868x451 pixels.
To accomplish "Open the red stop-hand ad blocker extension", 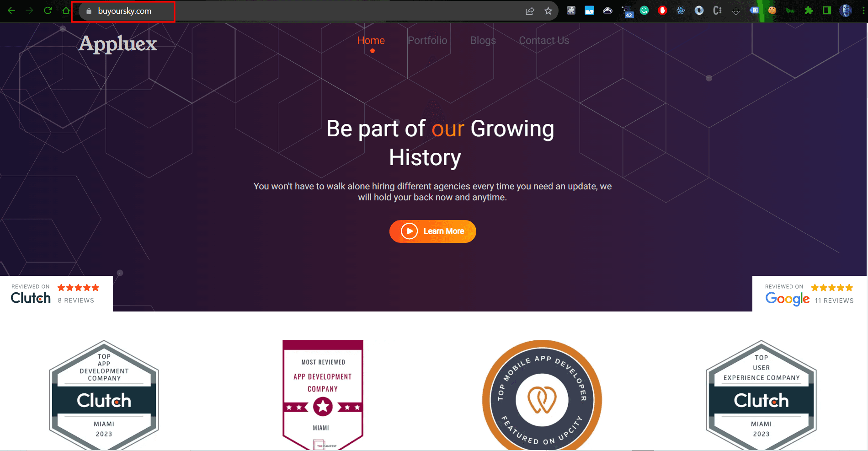I will pyautogui.click(x=663, y=11).
